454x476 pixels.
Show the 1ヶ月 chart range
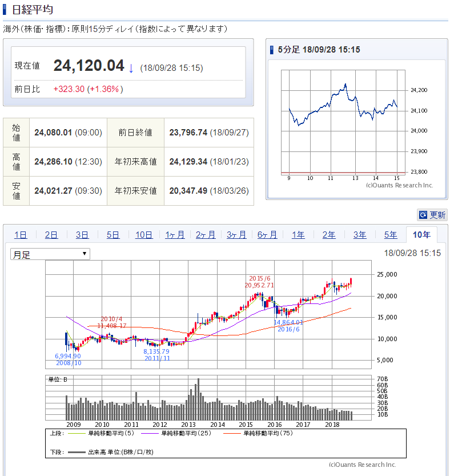point(175,235)
